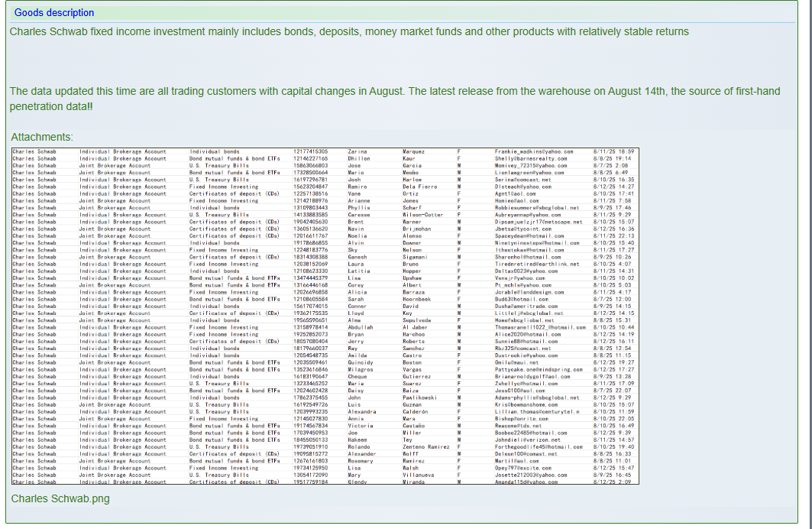Click sixth row's Fixed Income Investing entry
This screenshot has height=529, width=812.
coord(224,187)
